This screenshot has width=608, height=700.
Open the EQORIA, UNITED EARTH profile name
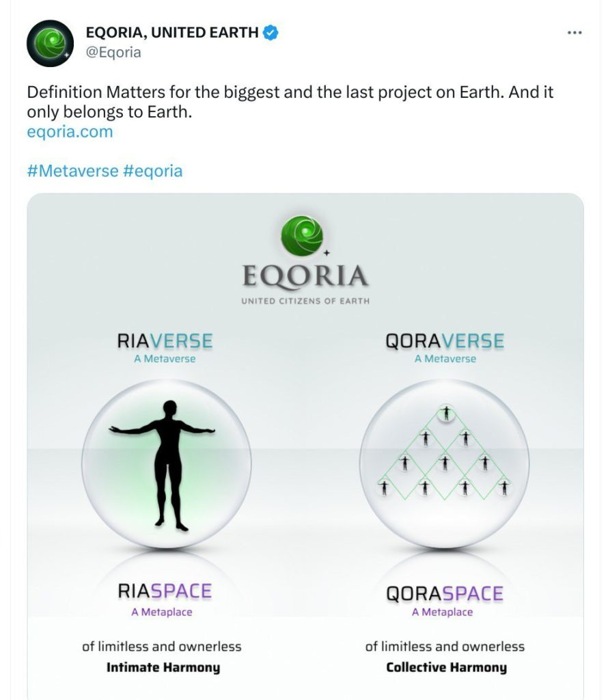tap(171, 32)
